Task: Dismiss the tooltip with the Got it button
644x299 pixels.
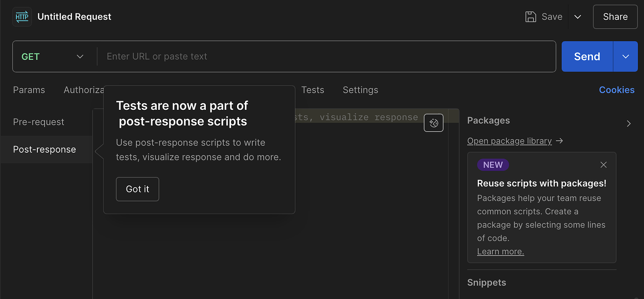Action: tap(137, 189)
